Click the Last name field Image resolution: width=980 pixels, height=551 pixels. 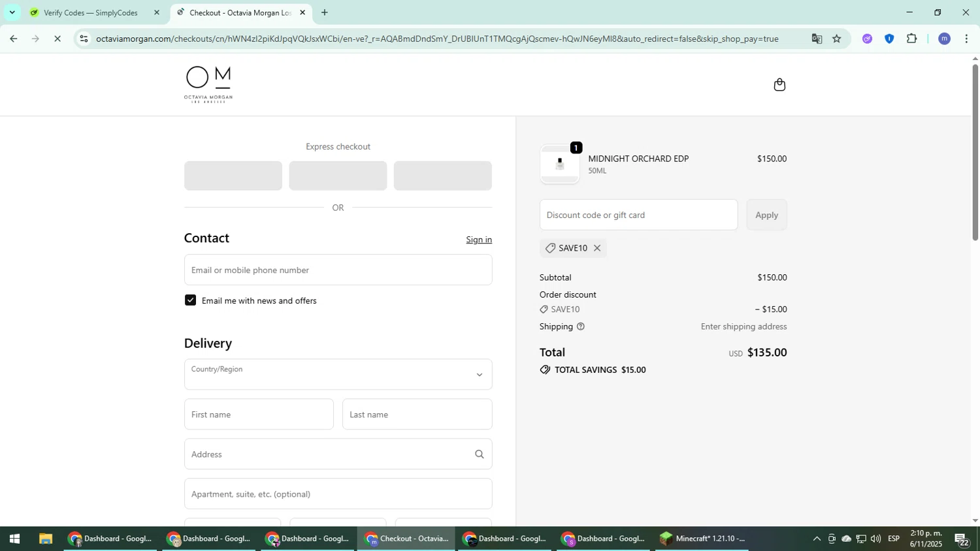(417, 415)
